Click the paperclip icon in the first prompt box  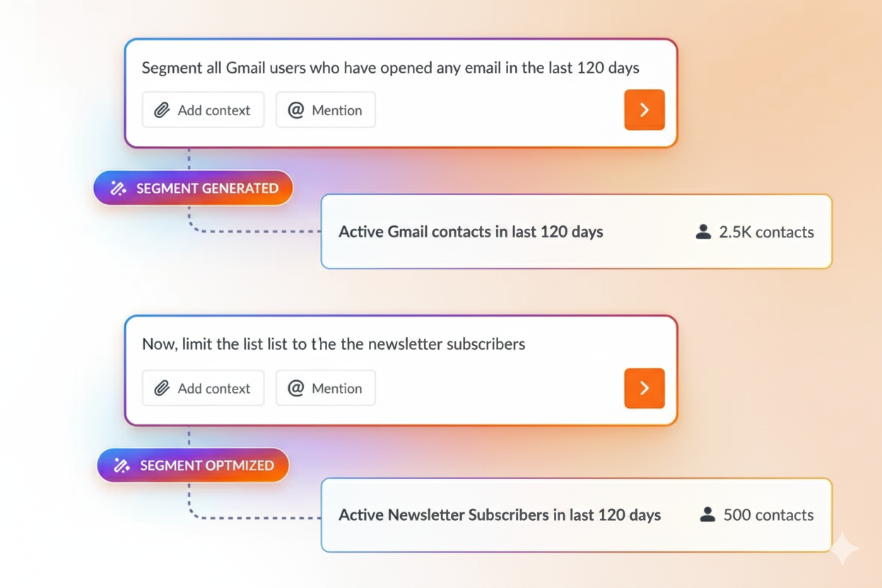point(163,110)
